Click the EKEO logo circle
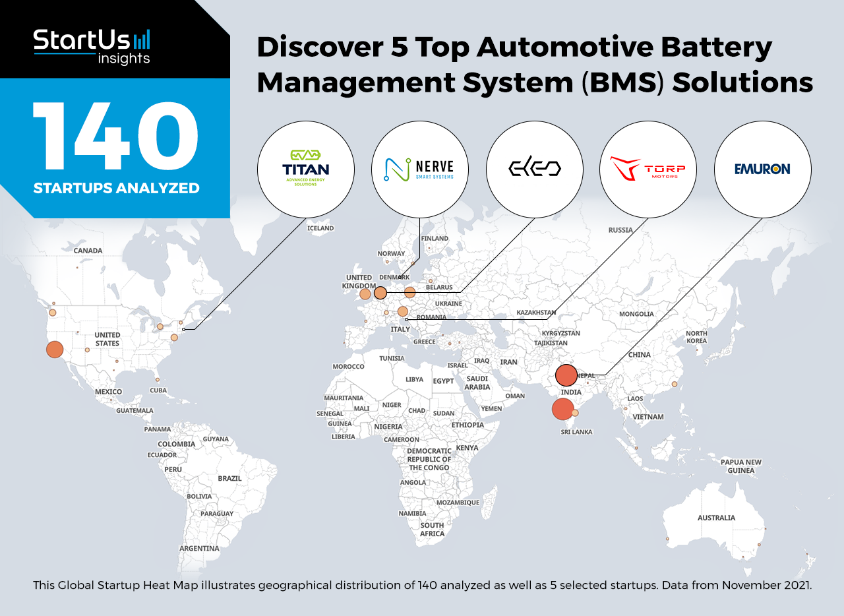844x616 pixels. point(535,169)
